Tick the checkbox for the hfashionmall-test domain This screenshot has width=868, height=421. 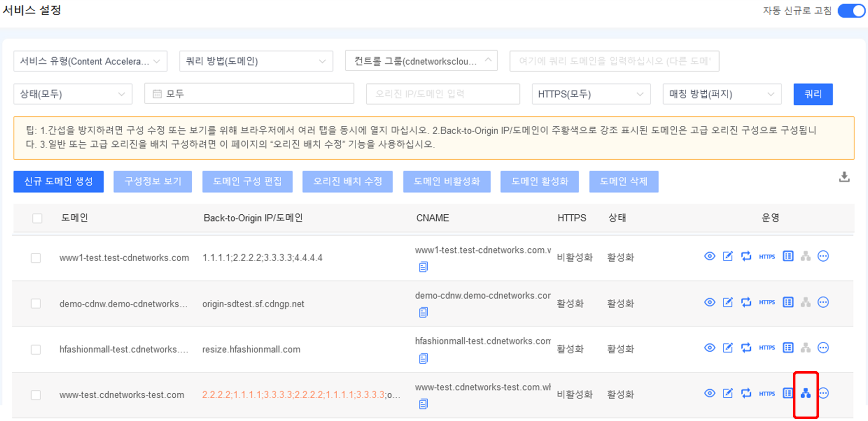coord(36,349)
